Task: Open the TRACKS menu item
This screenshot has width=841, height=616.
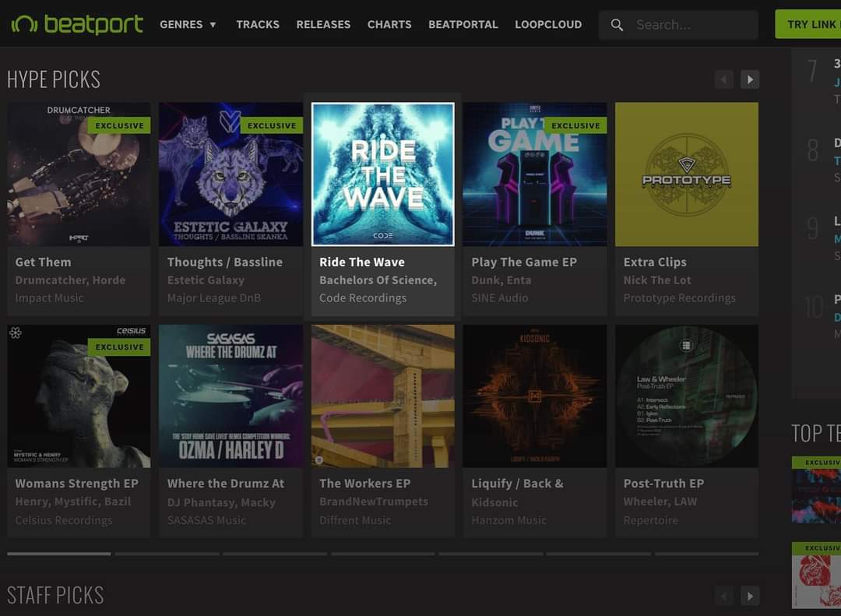Action: point(258,24)
